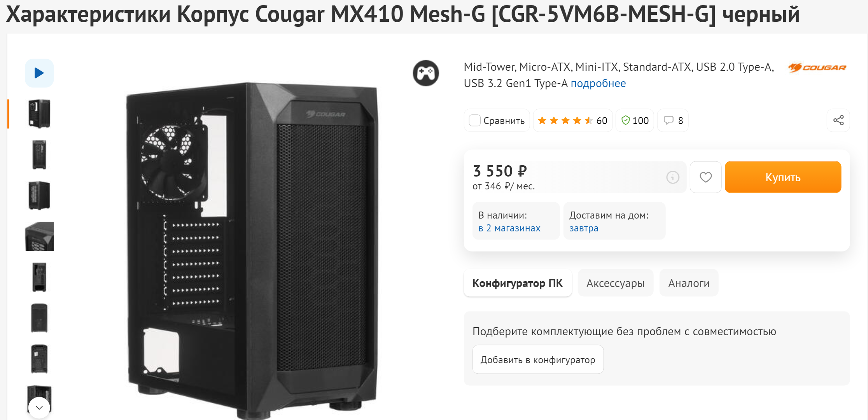Click the завтра home delivery link

[x=584, y=228]
